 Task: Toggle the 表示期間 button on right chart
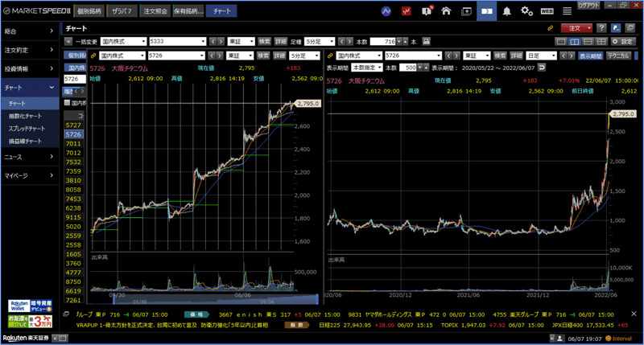click(591, 55)
